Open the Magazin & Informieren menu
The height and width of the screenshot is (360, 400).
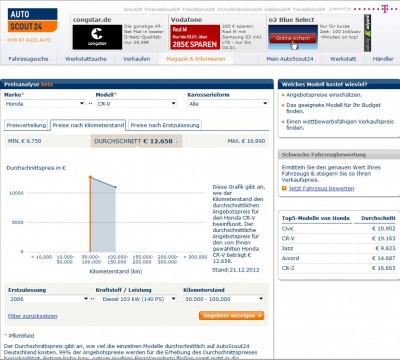pyautogui.click(x=196, y=59)
